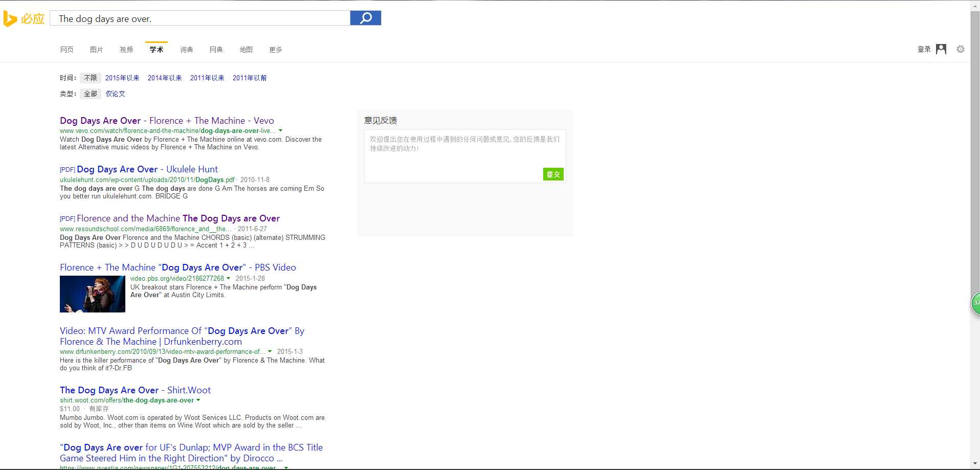Switch to the 网页 tab
980x470 pixels.
(x=67, y=50)
